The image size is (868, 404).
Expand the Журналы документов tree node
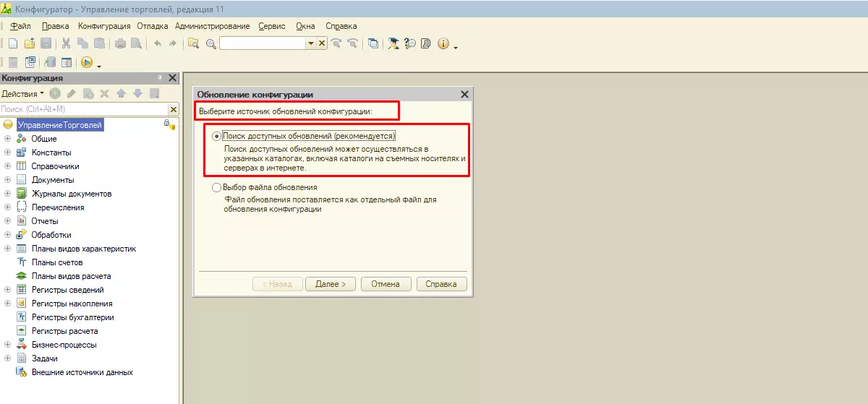7,194
